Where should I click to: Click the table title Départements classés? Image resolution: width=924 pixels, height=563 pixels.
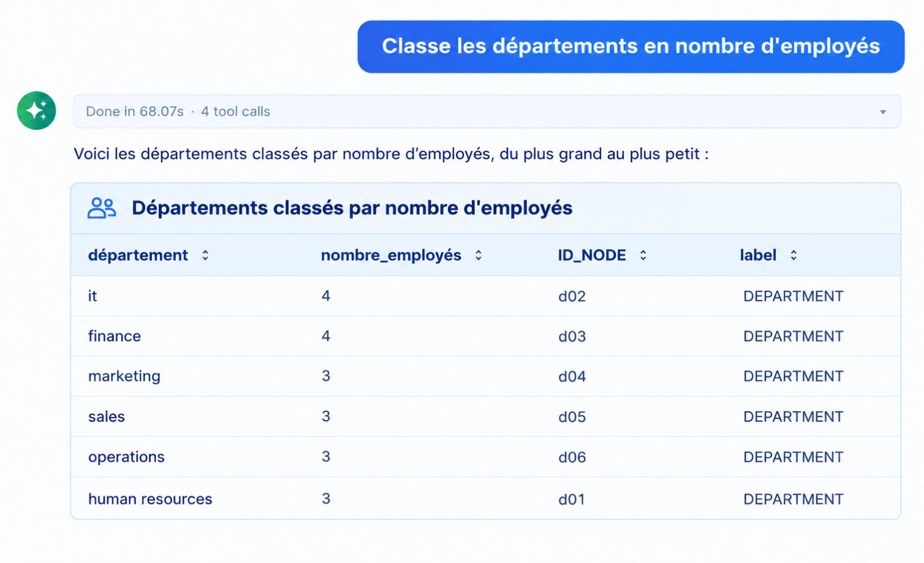[352, 208]
